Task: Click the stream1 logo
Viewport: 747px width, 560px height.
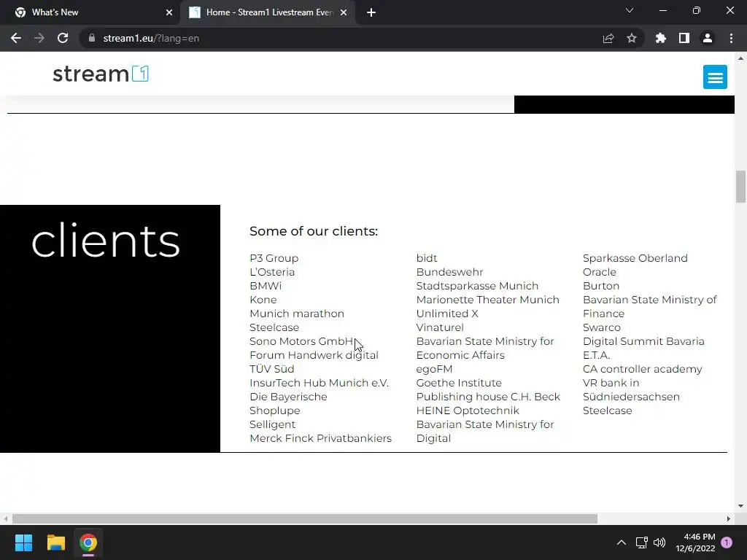Action: click(101, 74)
